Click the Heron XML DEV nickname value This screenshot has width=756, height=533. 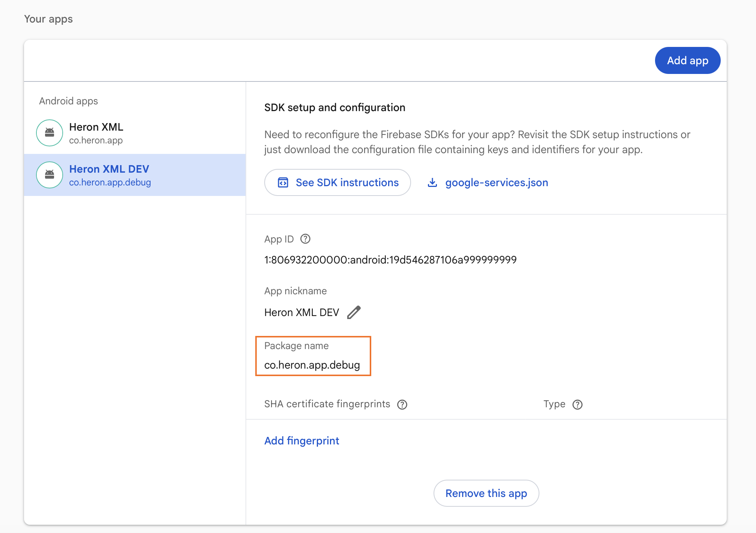(302, 312)
